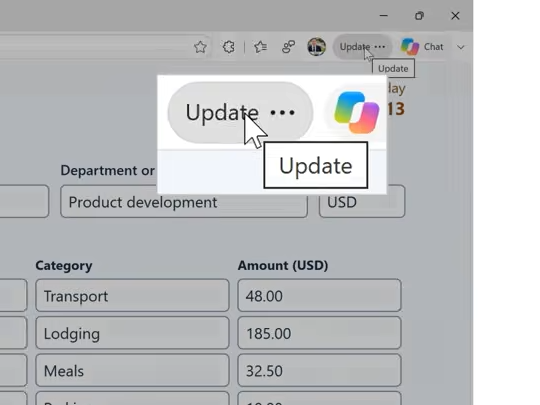Click the browser essentials people icon

click(288, 47)
